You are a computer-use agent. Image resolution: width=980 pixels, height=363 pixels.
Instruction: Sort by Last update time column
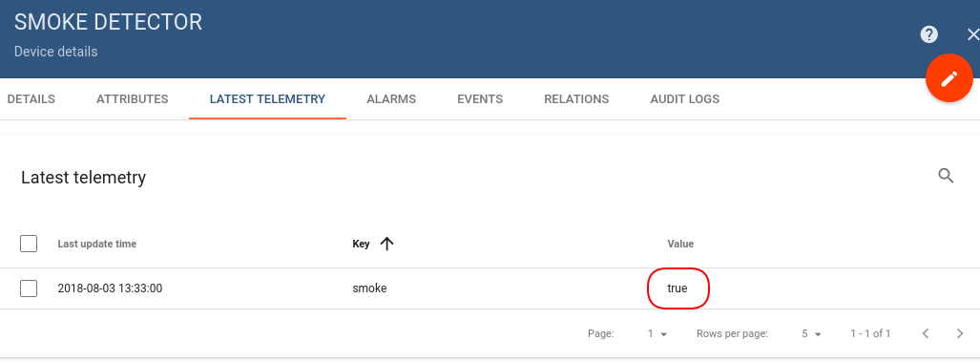coord(97,245)
